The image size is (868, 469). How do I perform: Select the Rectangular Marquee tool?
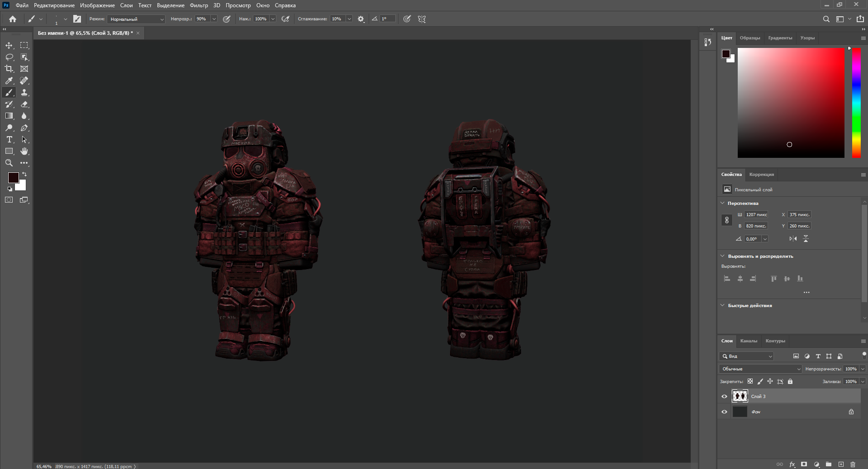(24, 45)
